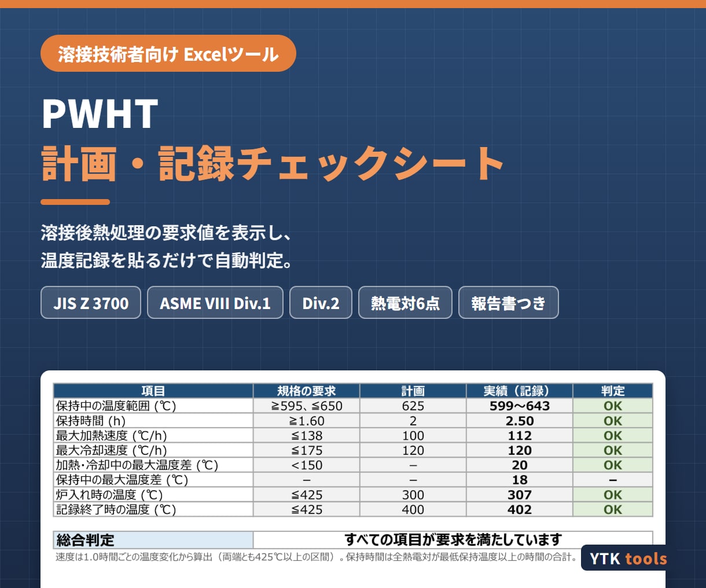Click OK in the 記録終了時の温度 row
The image size is (706, 588).
[x=613, y=509]
